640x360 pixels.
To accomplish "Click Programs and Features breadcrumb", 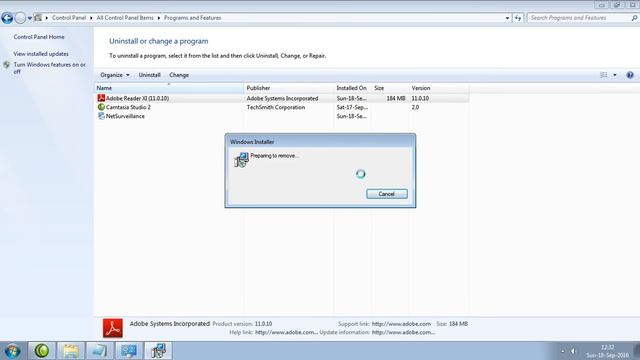I will tap(193, 18).
